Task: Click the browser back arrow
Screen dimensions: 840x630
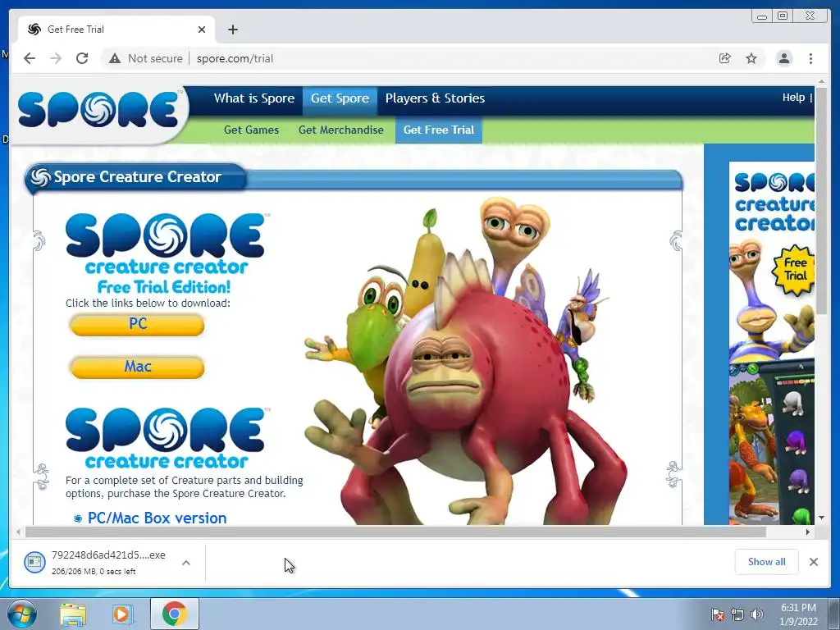Action: pyautogui.click(x=30, y=58)
